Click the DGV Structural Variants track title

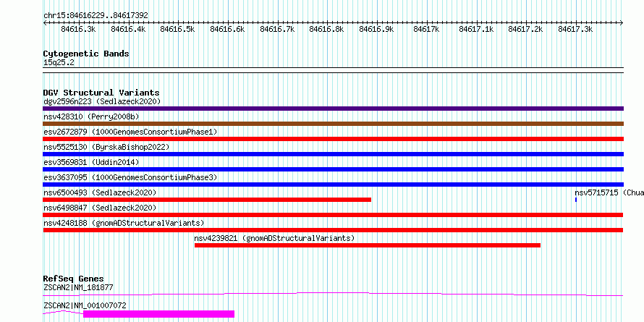pyautogui.click(x=101, y=93)
